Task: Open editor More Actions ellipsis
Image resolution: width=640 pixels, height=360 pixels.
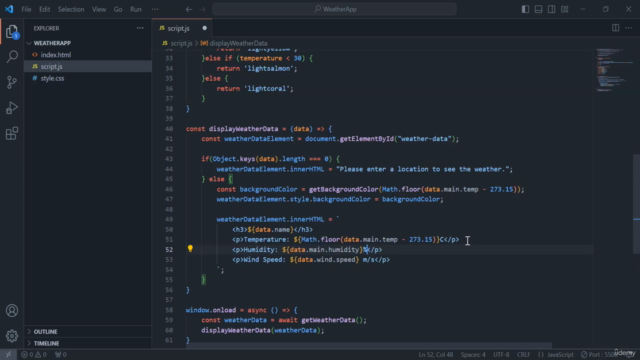Action: (629, 28)
